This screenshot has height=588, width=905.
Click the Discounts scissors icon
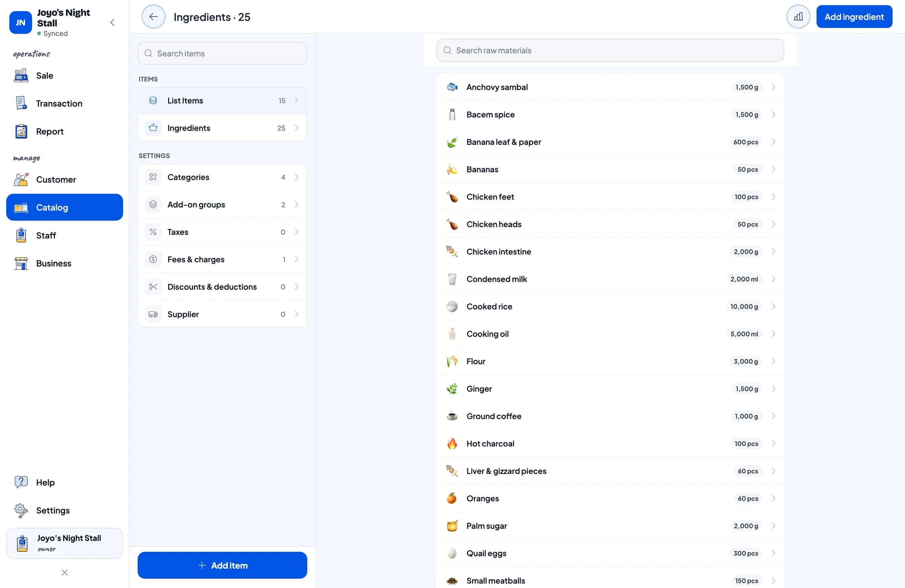click(x=153, y=286)
